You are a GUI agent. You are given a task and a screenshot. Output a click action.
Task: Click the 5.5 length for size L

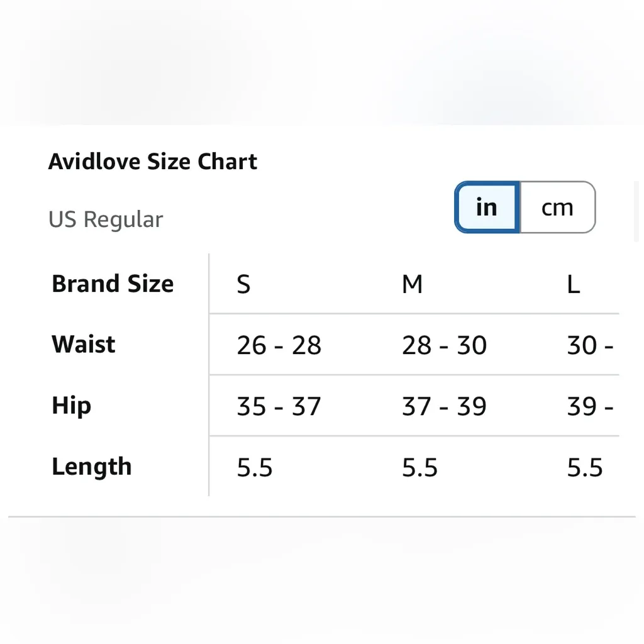pos(585,467)
